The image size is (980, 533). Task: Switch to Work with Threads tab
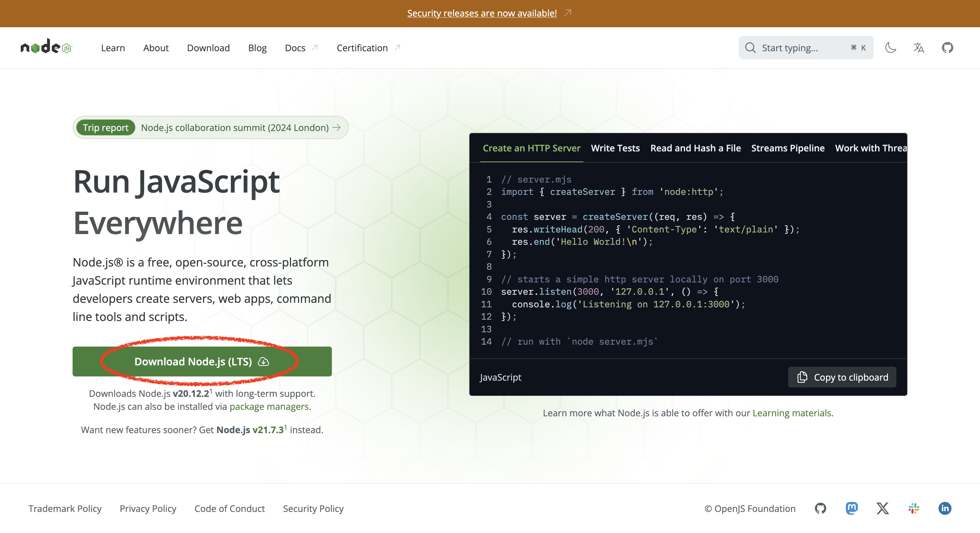(x=870, y=148)
